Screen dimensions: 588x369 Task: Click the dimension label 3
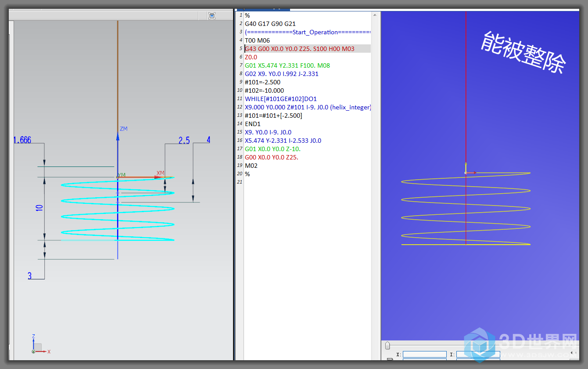[30, 276]
